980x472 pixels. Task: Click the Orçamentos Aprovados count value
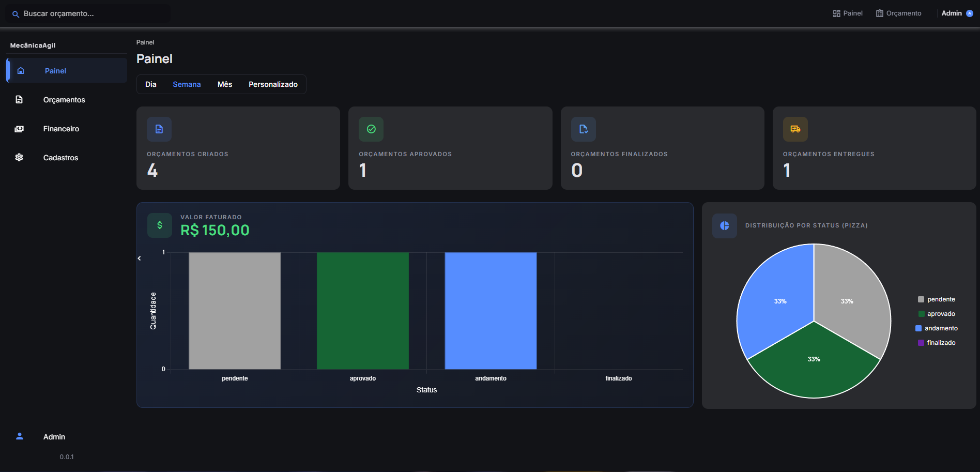[x=363, y=170]
